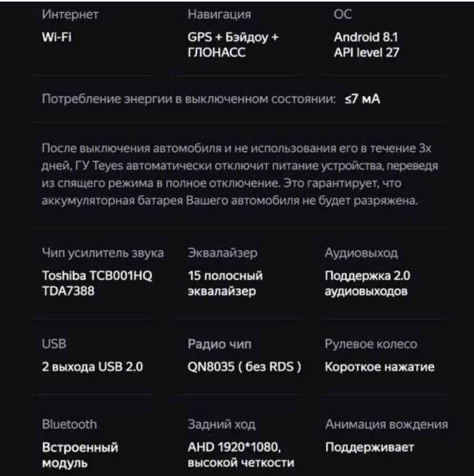
Task: Click the 'Интернет' heading label
Action: tap(69, 14)
